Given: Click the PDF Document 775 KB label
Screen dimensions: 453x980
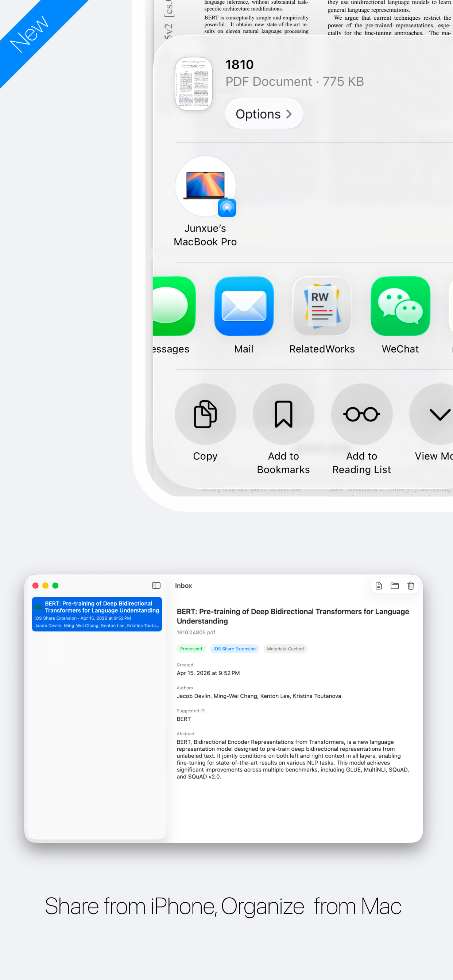Looking at the screenshot, I should 295,81.
